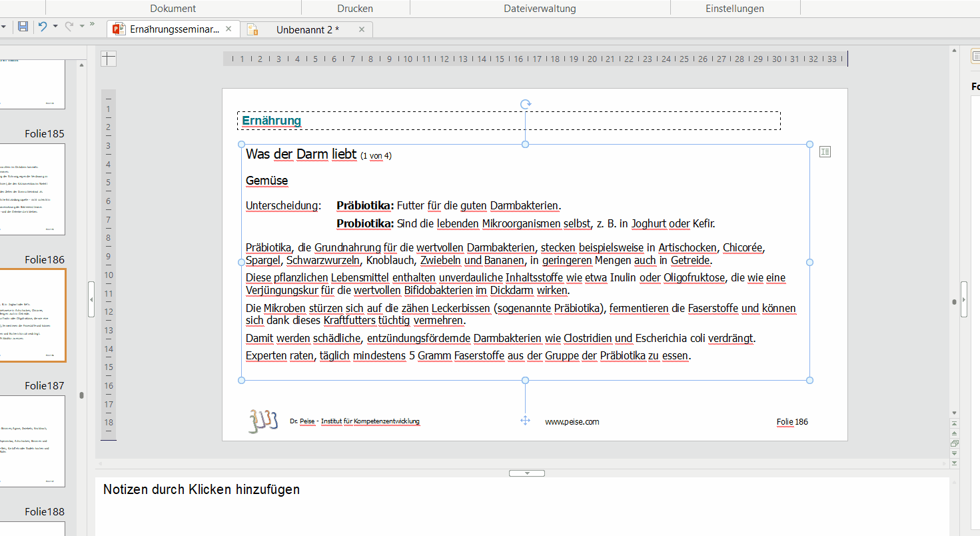This screenshot has width=980, height=536.
Task: Click the PowerPoint file icon on Ernährungsseminar tab
Action: pyautogui.click(x=119, y=29)
